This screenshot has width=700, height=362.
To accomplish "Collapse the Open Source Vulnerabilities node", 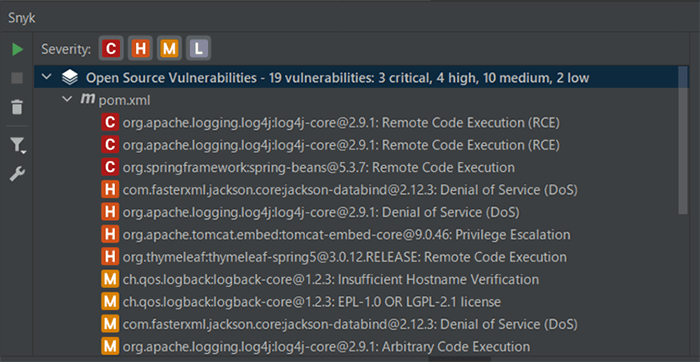I will coord(46,77).
